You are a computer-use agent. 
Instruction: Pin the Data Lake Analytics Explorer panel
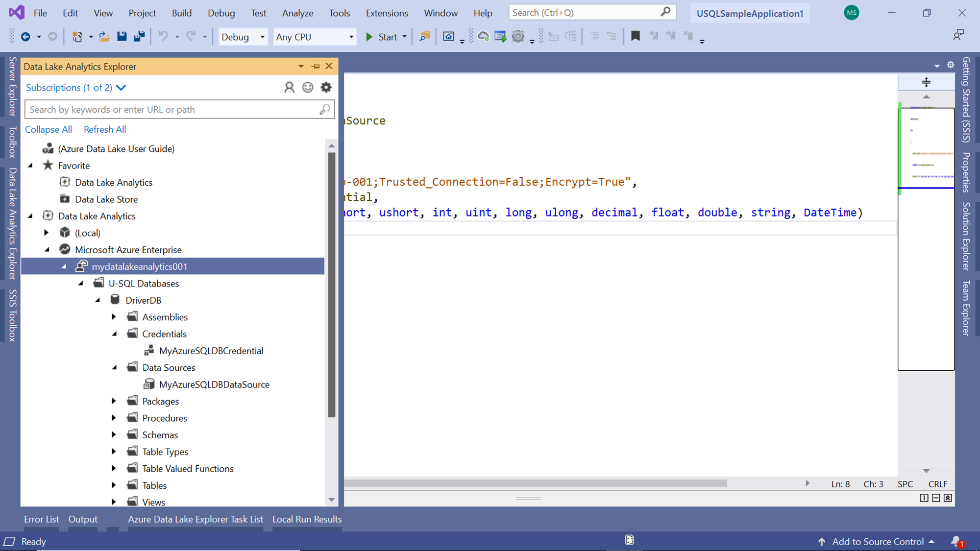316,66
